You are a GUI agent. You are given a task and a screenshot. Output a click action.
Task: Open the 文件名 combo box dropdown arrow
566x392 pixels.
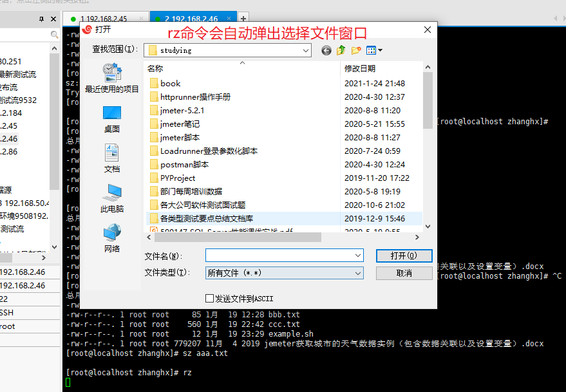[x=357, y=256]
